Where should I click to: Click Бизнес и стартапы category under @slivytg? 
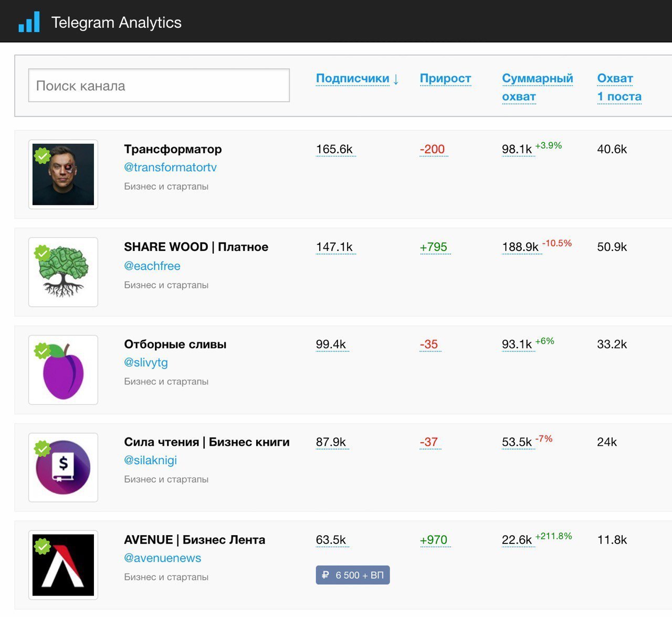166,382
